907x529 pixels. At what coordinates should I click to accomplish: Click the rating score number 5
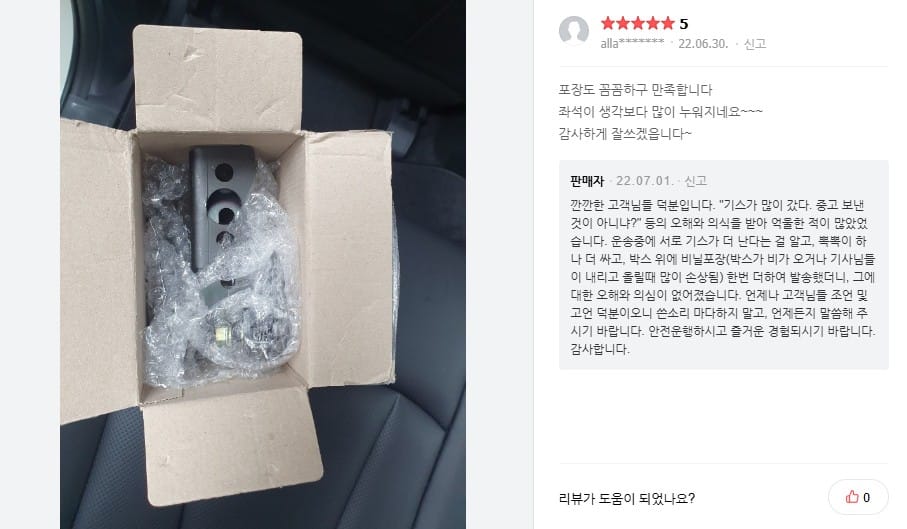pyautogui.click(x=684, y=24)
